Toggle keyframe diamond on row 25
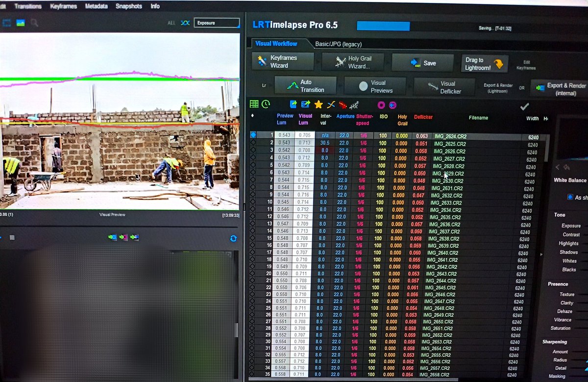Screen dimensions: 588x382 [x=253, y=307]
